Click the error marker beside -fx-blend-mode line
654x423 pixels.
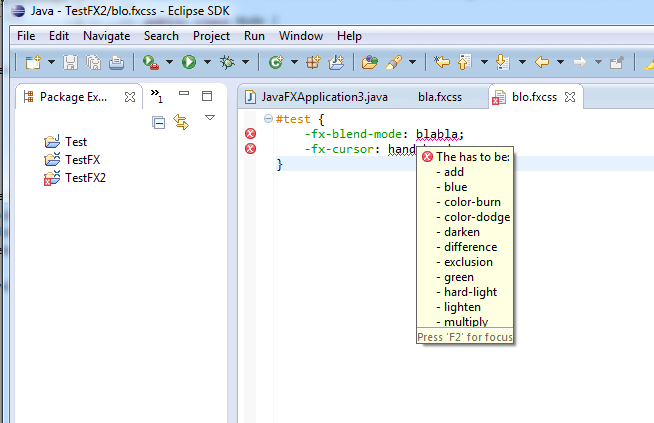250,134
